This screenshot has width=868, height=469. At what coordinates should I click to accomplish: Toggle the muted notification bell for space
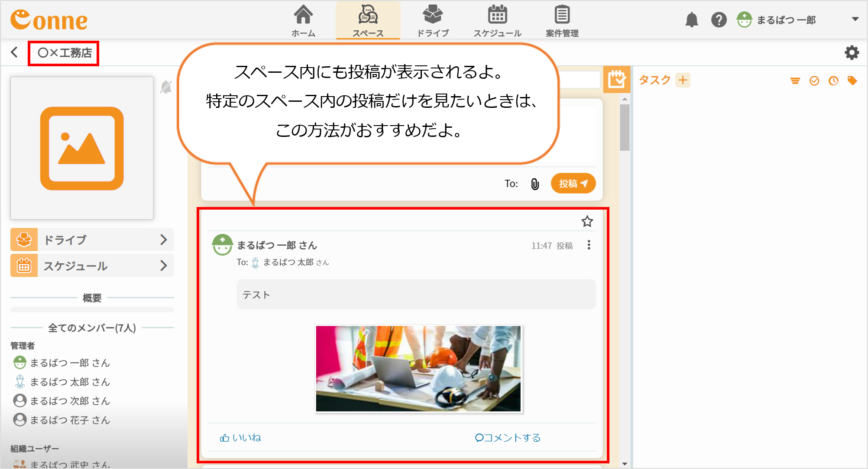click(165, 87)
